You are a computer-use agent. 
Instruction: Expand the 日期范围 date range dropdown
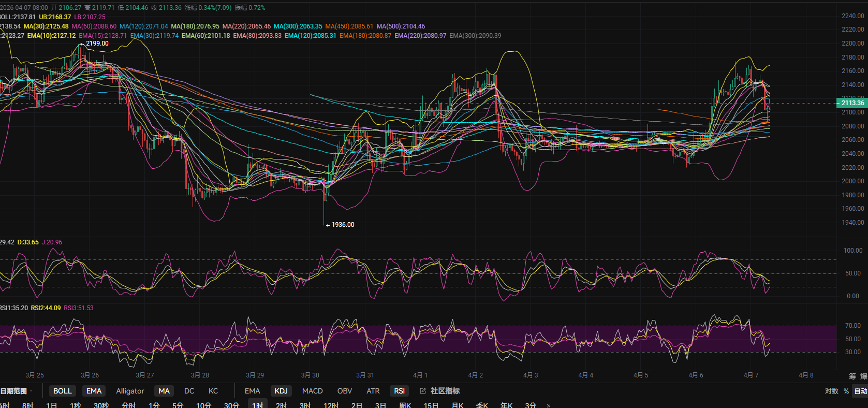(16, 391)
